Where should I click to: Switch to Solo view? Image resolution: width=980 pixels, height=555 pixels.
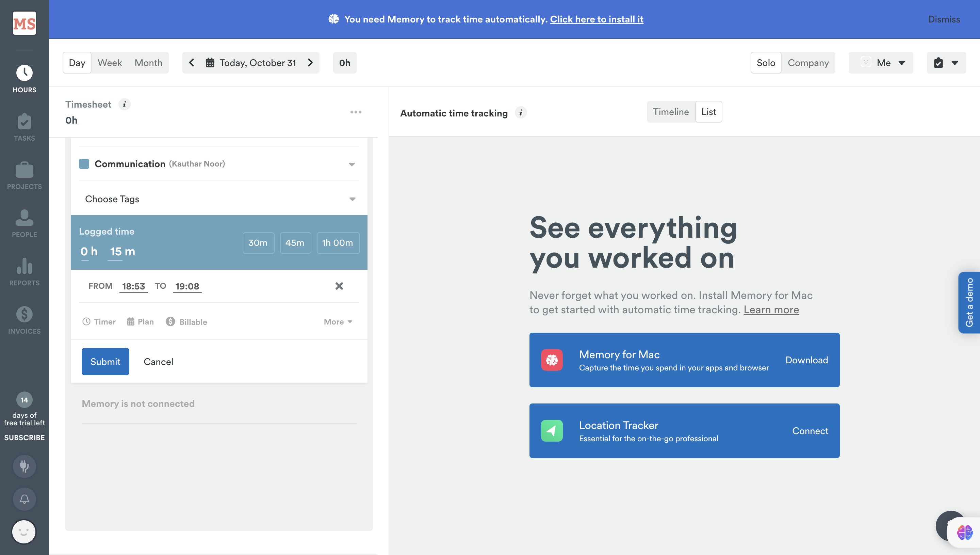pyautogui.click(x=766, y=63)
